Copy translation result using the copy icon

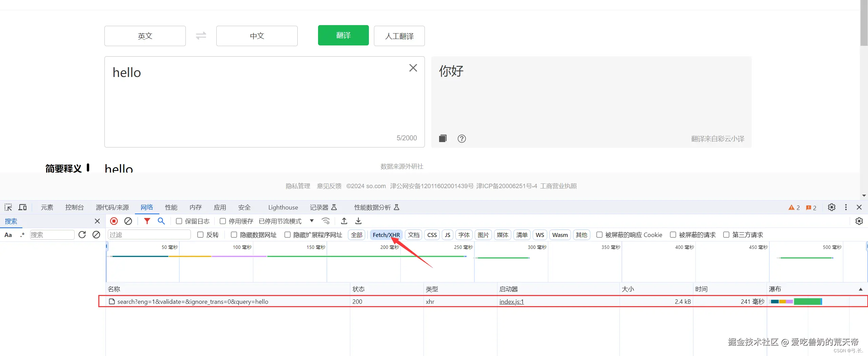(x=442, y=138)
